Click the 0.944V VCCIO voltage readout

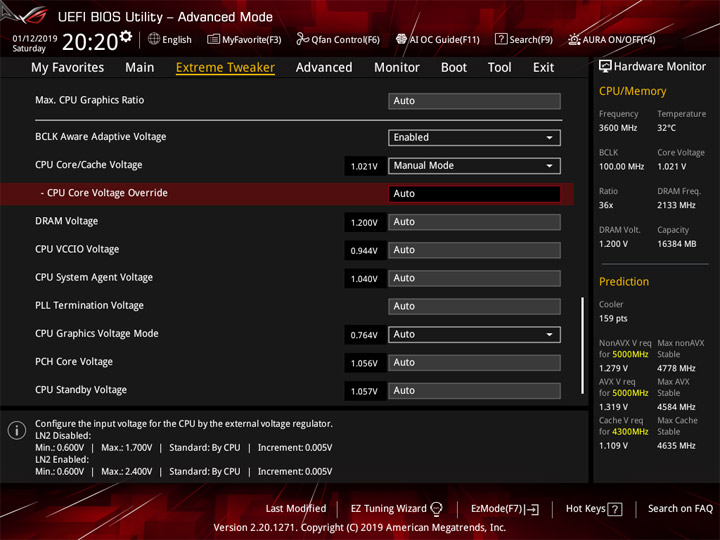pyautogui.click(x=364, y=251)
